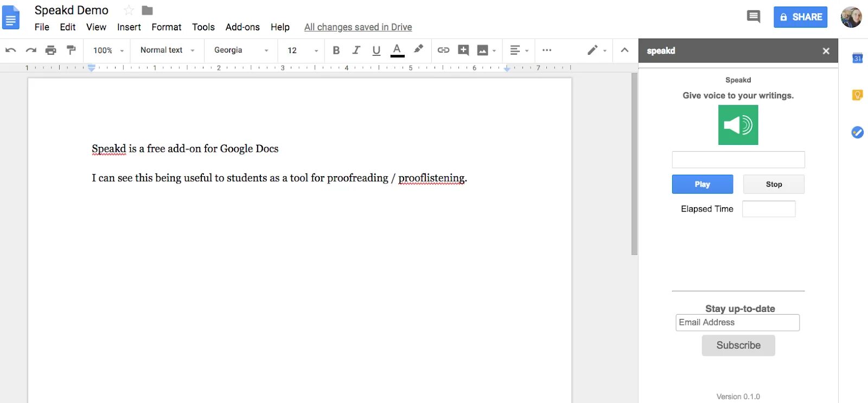The image size is (868, 403).
Task: Open the Add-ons menu
Action: [242, 27]
